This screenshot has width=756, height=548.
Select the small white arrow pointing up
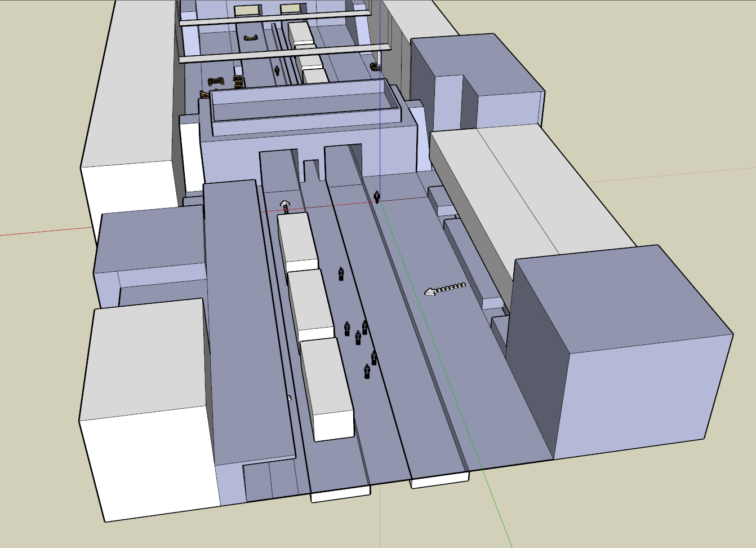[x=285, y=206]
